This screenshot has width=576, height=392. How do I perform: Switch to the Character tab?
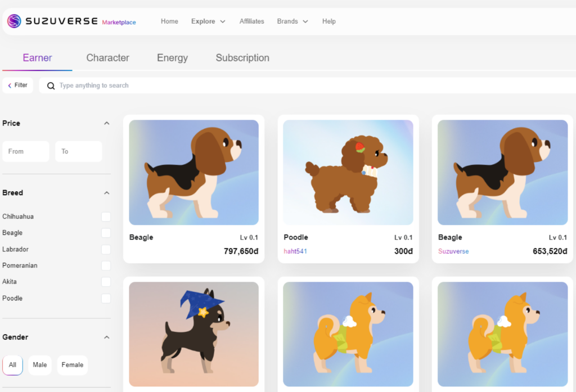pos(107,58)
